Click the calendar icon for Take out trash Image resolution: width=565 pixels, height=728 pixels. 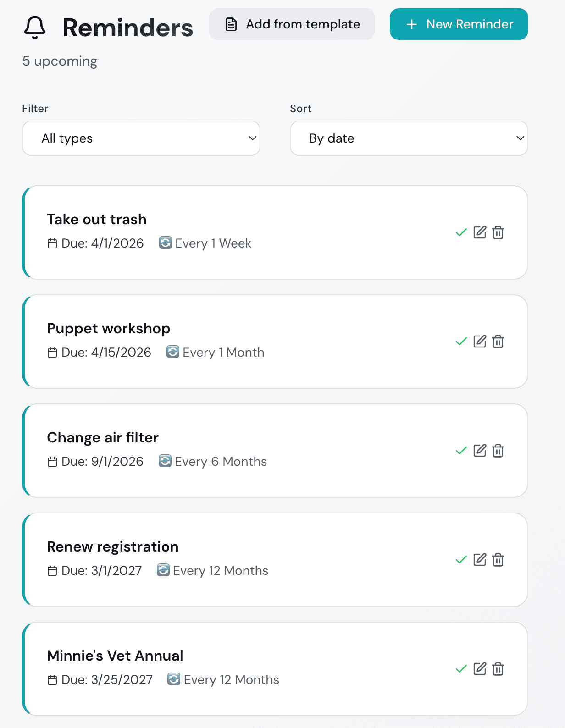52,243
